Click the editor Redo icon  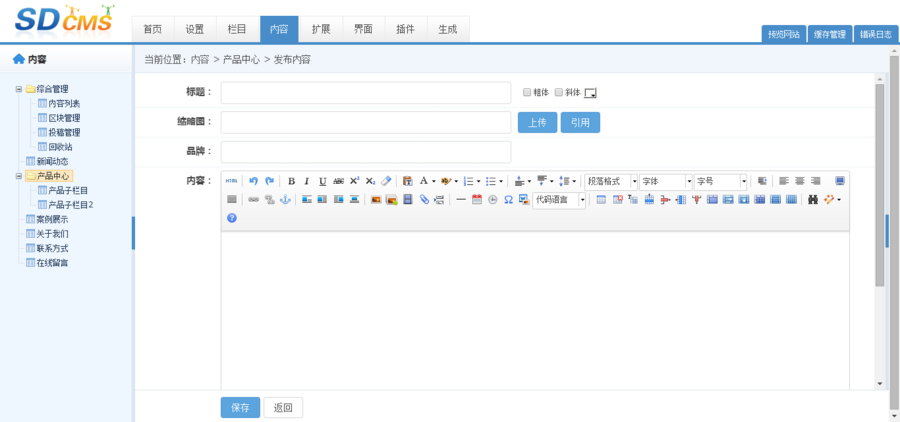coord(269,181)
